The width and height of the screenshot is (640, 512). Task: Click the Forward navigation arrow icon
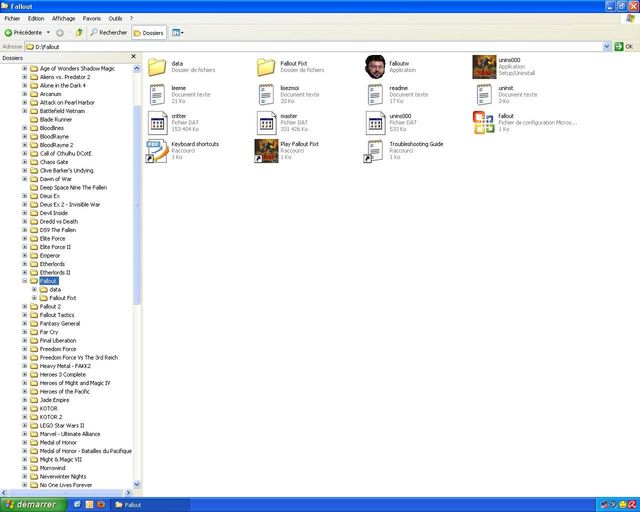click(60, 33)
